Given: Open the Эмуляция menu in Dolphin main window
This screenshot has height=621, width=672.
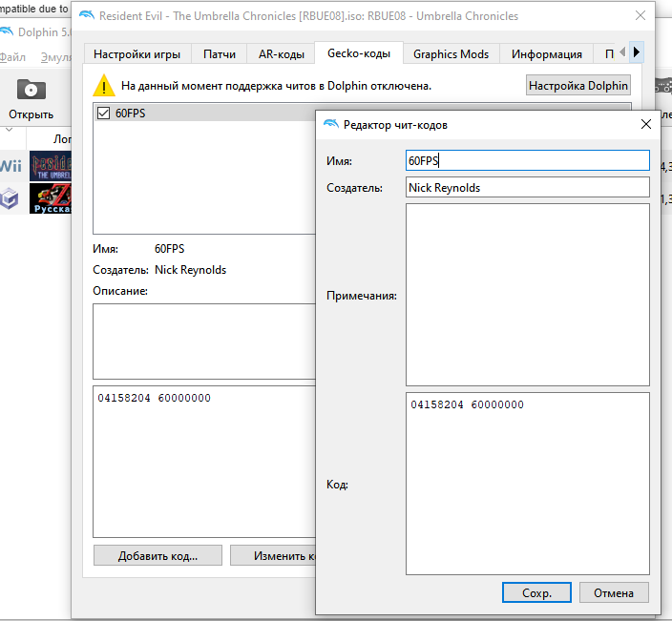Looking at the screenshot, I should 55,57.
